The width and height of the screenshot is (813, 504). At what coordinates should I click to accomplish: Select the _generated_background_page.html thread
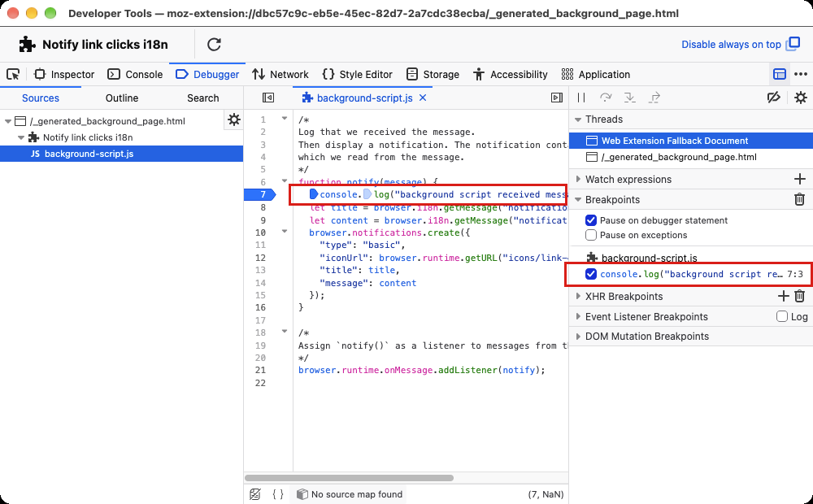pos(691,157)
